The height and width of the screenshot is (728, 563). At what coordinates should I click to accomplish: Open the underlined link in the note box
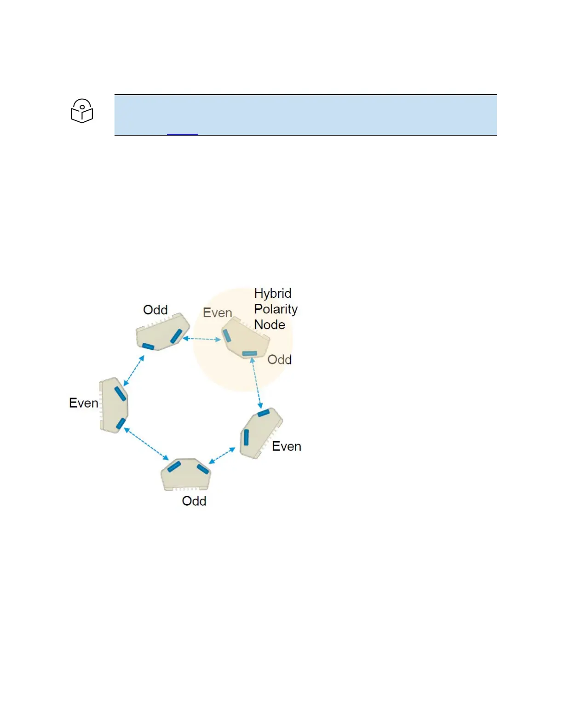182,134
